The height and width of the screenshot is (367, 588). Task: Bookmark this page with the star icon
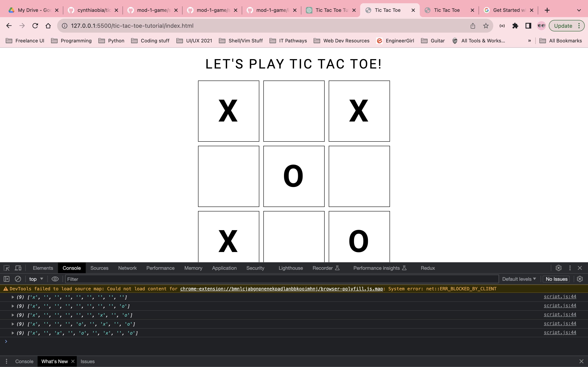click(486, 26)
